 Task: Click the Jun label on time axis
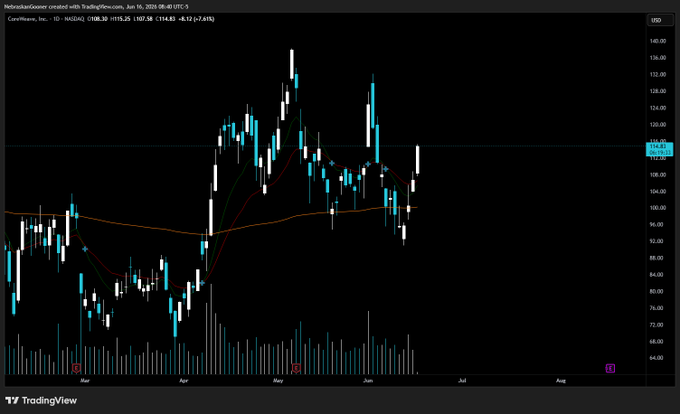[x=368, y=381]
